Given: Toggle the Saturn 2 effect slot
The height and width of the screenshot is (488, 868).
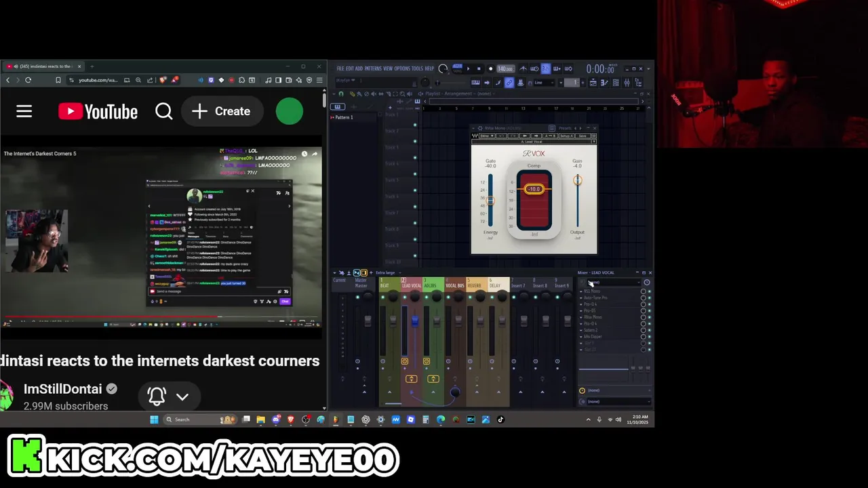Looking at the screenshot, I should tap(649, 330).
